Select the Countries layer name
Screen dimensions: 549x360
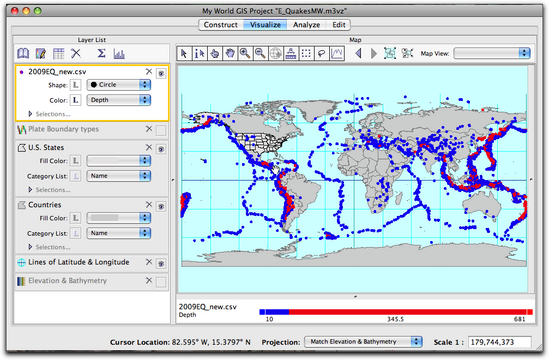(x=44, y=205)
